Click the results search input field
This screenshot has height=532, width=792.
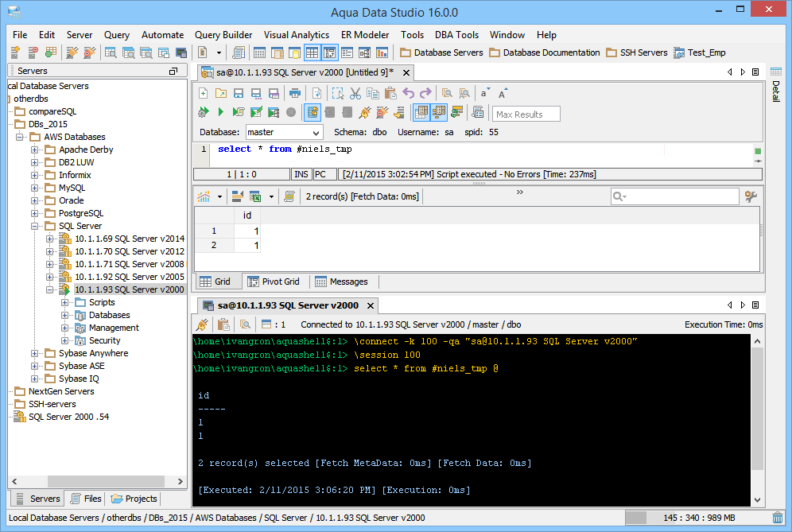(x=675, y=196)
